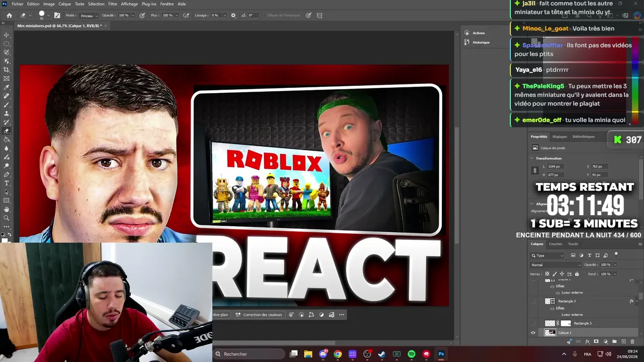Viewport: 644px width, 362px height.
Task: Open the Flux dropdown arrow
Action: click(x=176, y=16)
